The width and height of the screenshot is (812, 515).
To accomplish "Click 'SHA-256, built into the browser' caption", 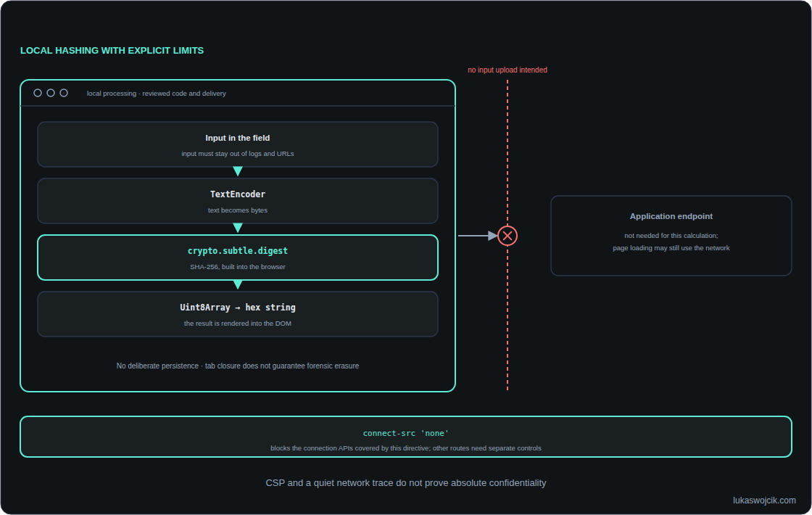I will pyautogui.click(x=238, y=267).
